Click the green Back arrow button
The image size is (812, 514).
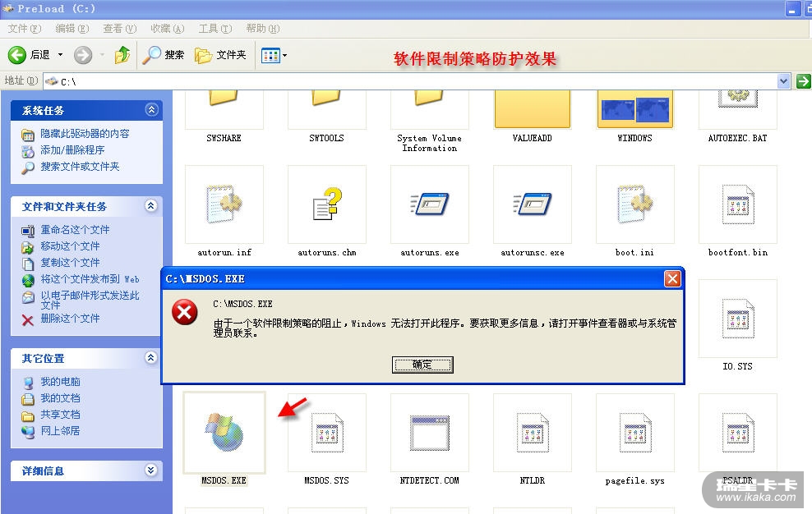click(x=17, y=55)
